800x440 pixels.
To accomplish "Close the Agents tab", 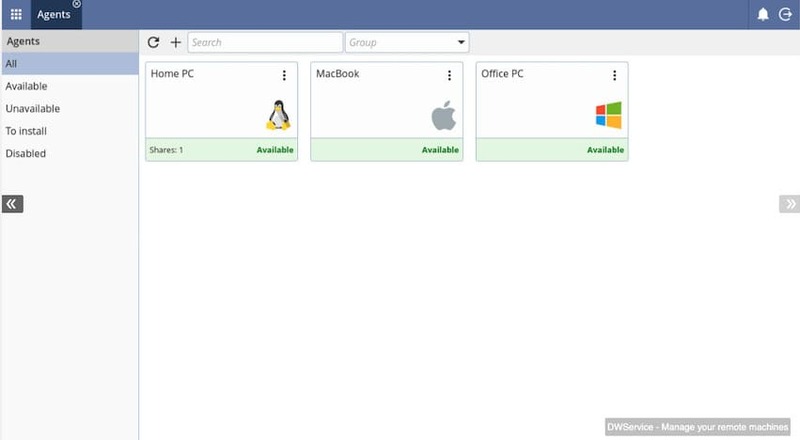I will (77, 4).
